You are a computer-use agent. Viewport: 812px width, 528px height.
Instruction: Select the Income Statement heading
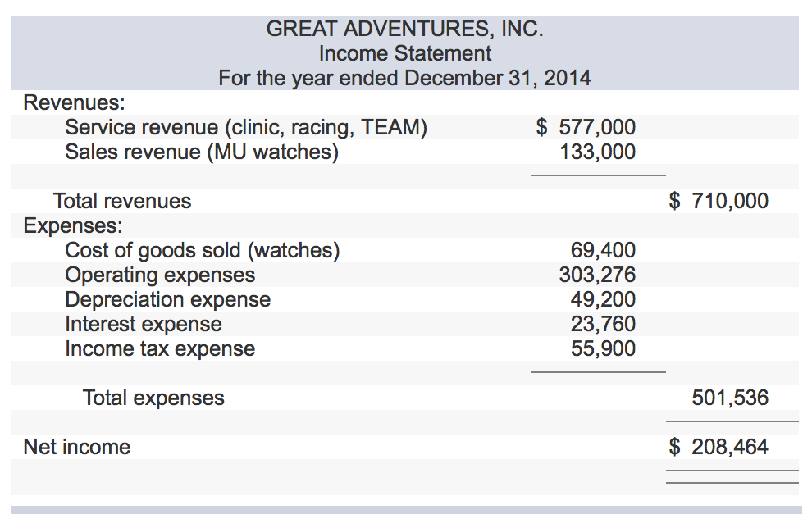tap(405, 53)
